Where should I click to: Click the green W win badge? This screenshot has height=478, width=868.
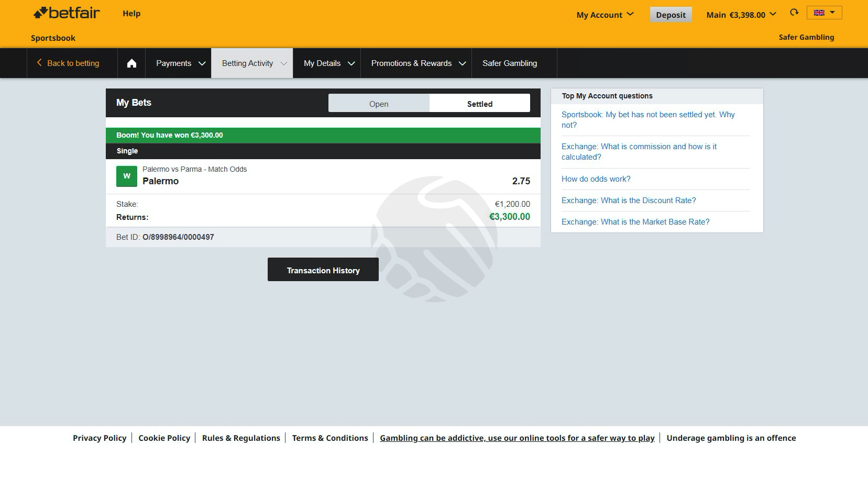pyautogui.click(x=126, y=176)
